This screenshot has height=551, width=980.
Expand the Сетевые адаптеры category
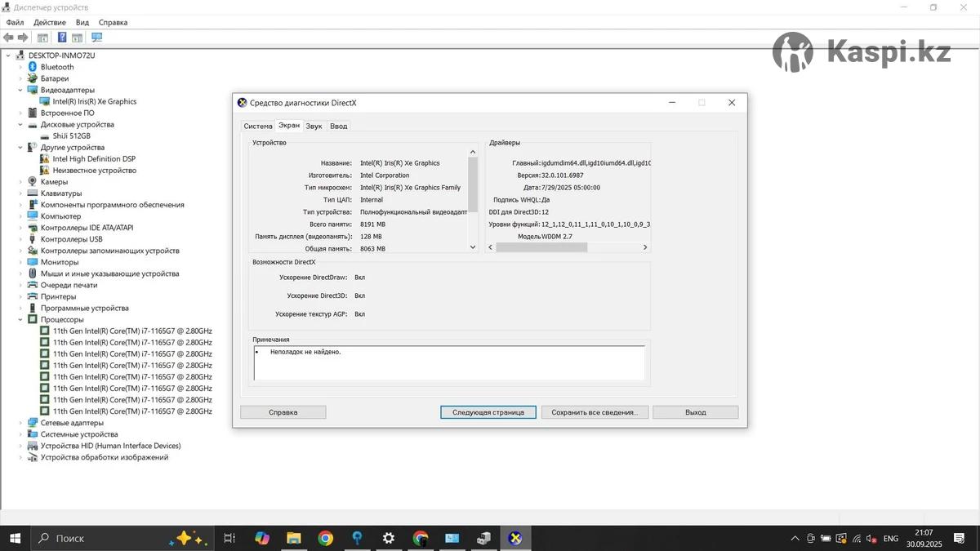tap(21, 423)
